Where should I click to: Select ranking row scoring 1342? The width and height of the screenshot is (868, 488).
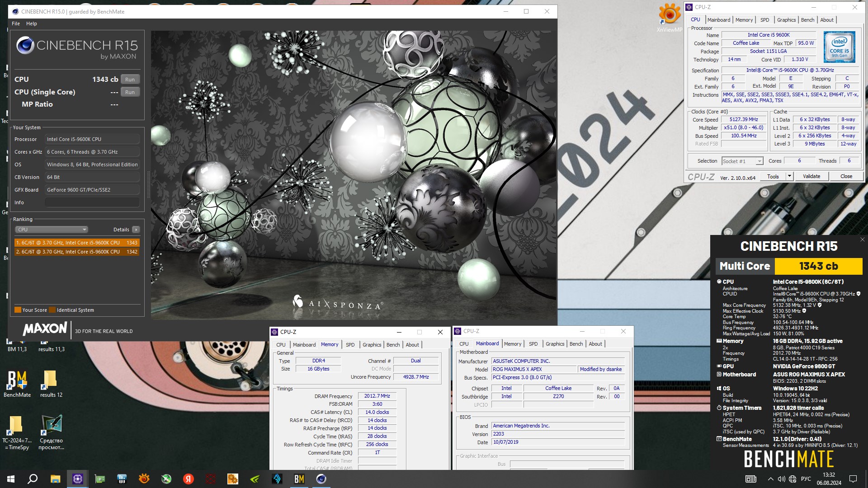click(x=77, y=252)
